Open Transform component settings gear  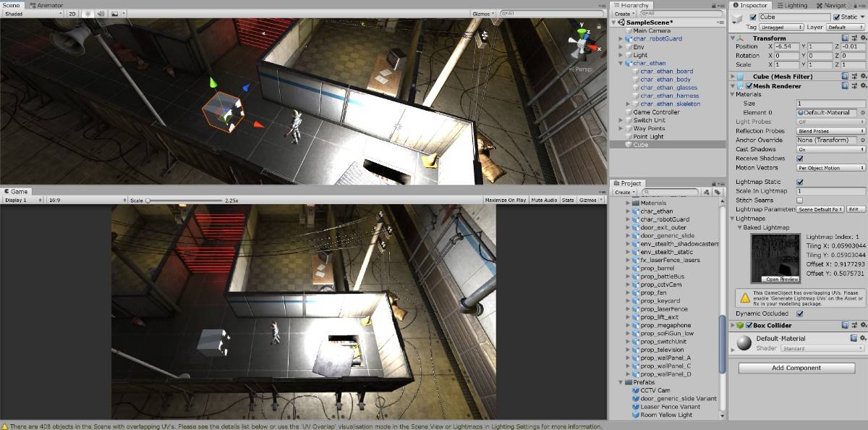click(x=862, y=38)
